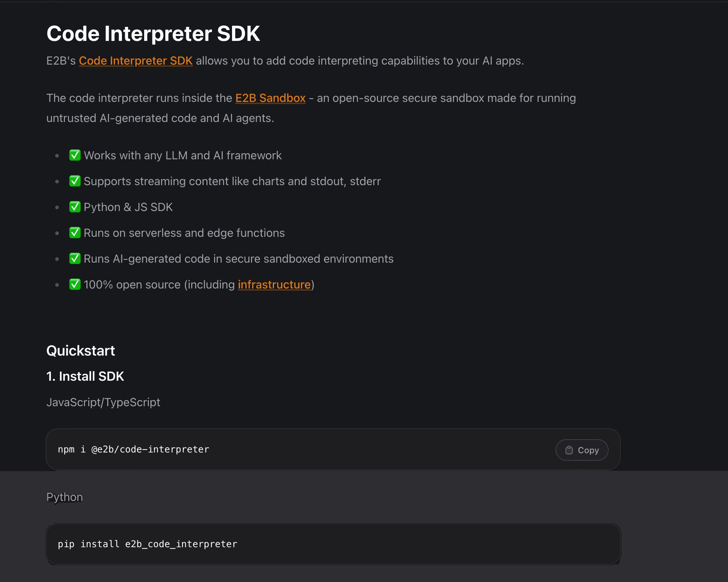
Task: Click the Copy button for npm command
Action: (x=582, y=450)
